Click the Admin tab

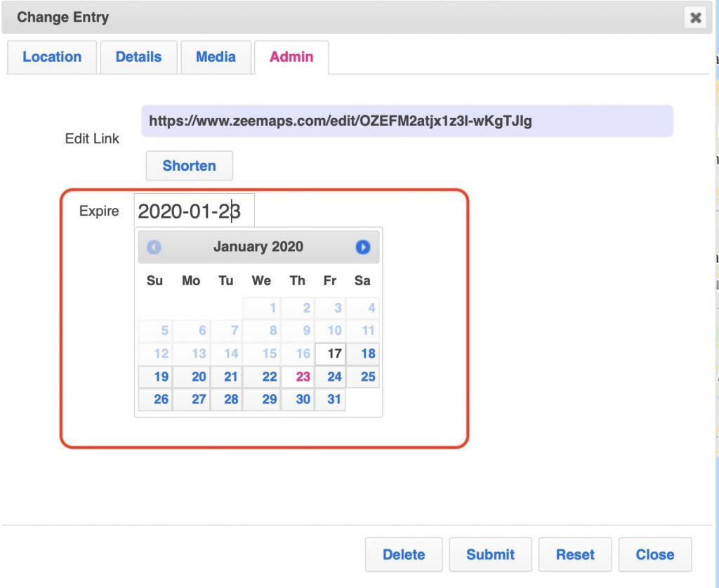(291, 57)
